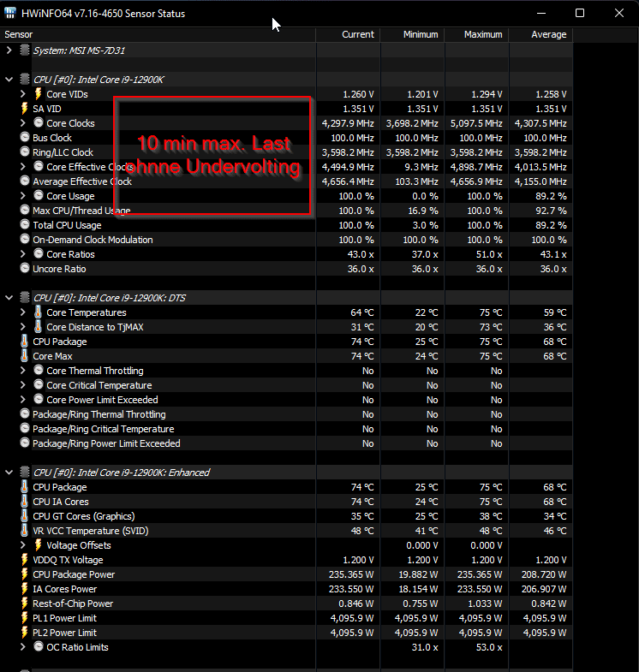This screenshot has height=672, width=639.
Task: Click the lightning icon next to SA VID
Action: tap(25, 109)
